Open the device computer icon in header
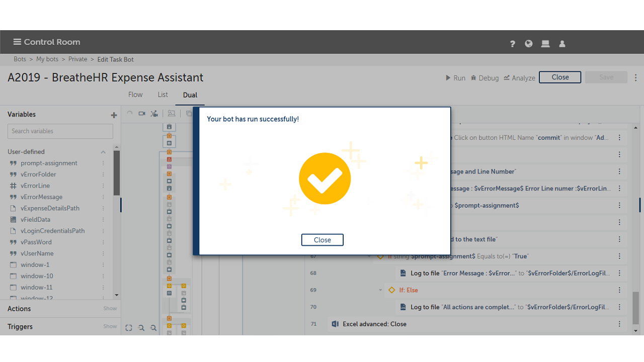The width and height of the screenshot is (644, 362). [545, 44]
